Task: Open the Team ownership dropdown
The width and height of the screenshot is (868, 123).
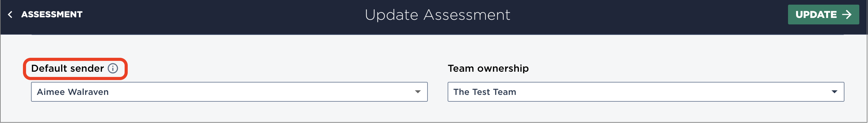Action: pos(646,92)
